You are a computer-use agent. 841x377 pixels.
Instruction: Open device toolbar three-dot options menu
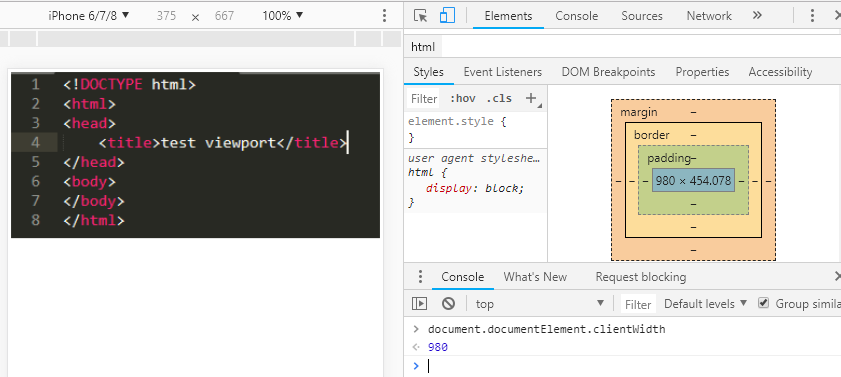[384, 16]
